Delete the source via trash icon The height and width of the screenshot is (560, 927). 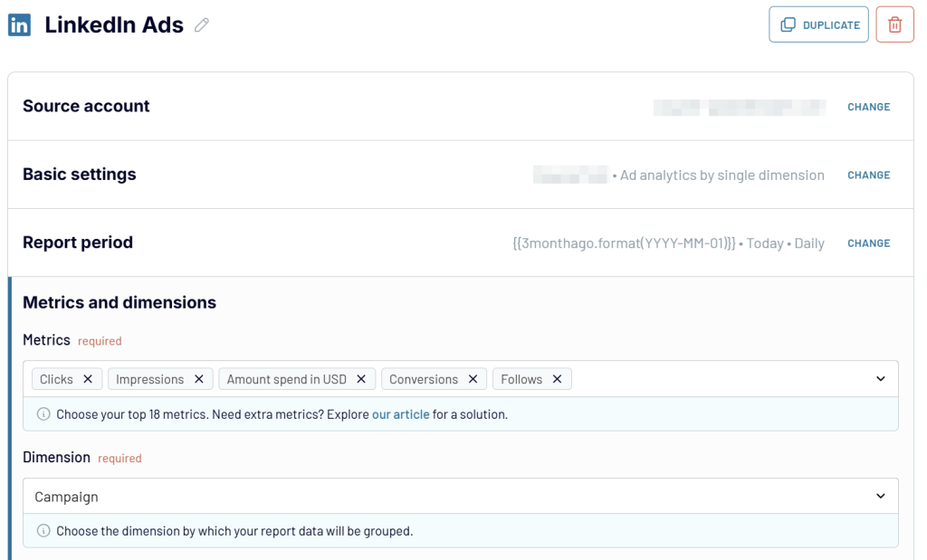click(x=894, y=24)
